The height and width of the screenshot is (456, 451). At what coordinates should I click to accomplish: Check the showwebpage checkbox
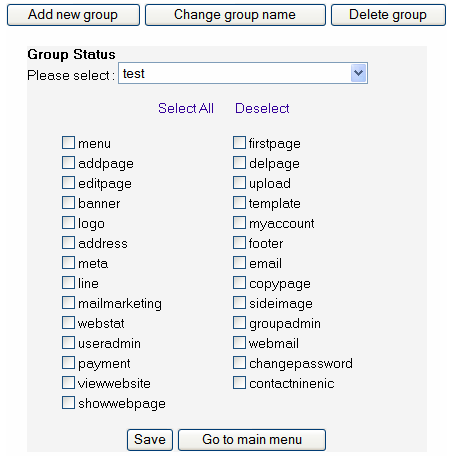pos(68,403)
